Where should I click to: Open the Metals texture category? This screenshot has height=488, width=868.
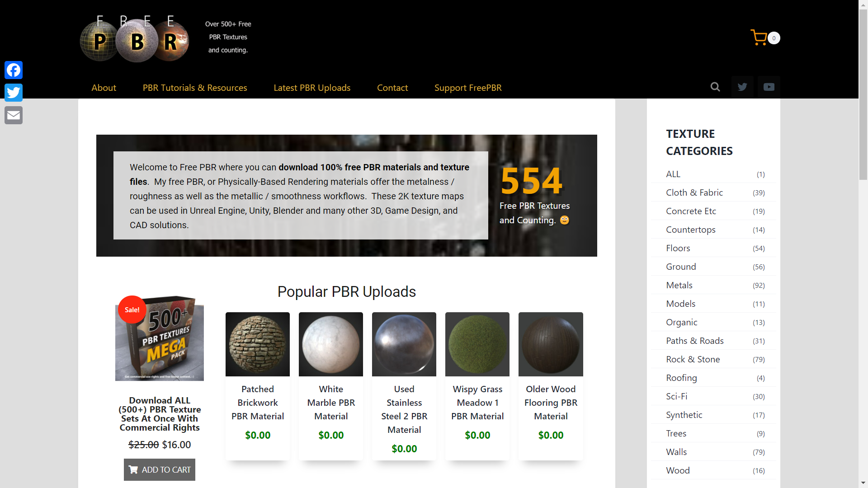pos(679,285)
